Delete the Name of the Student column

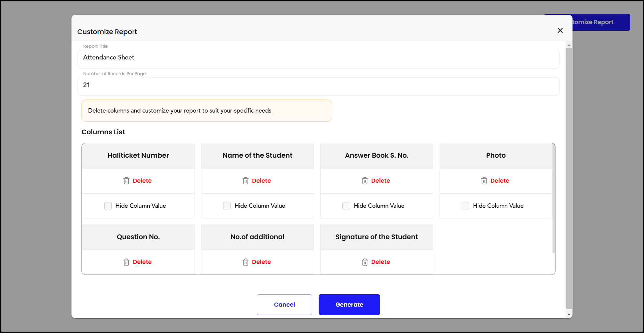262,181
